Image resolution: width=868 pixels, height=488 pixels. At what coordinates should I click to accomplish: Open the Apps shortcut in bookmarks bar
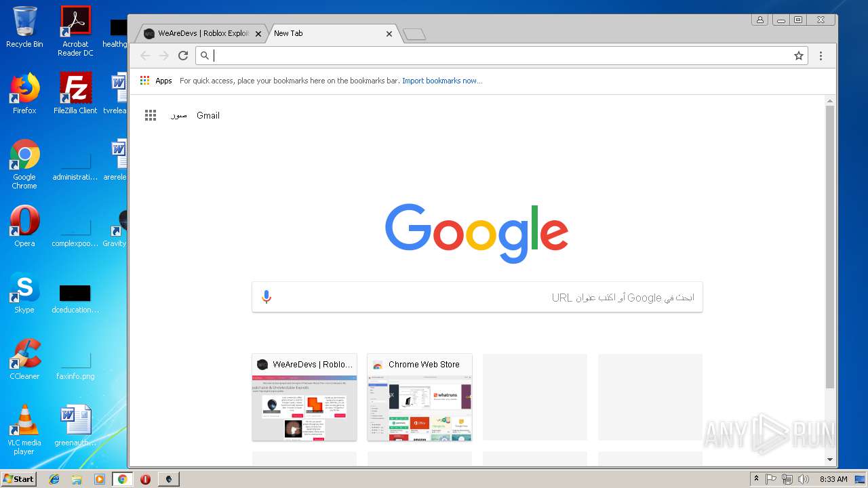(156, 81)
